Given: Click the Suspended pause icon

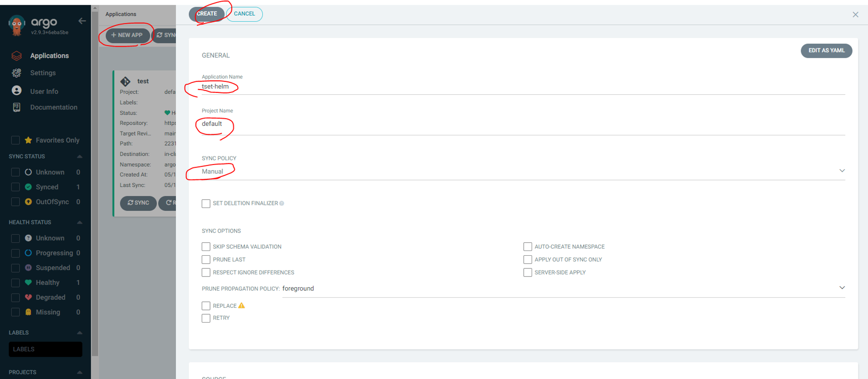Looking at the screenshot, I should 28,267.
